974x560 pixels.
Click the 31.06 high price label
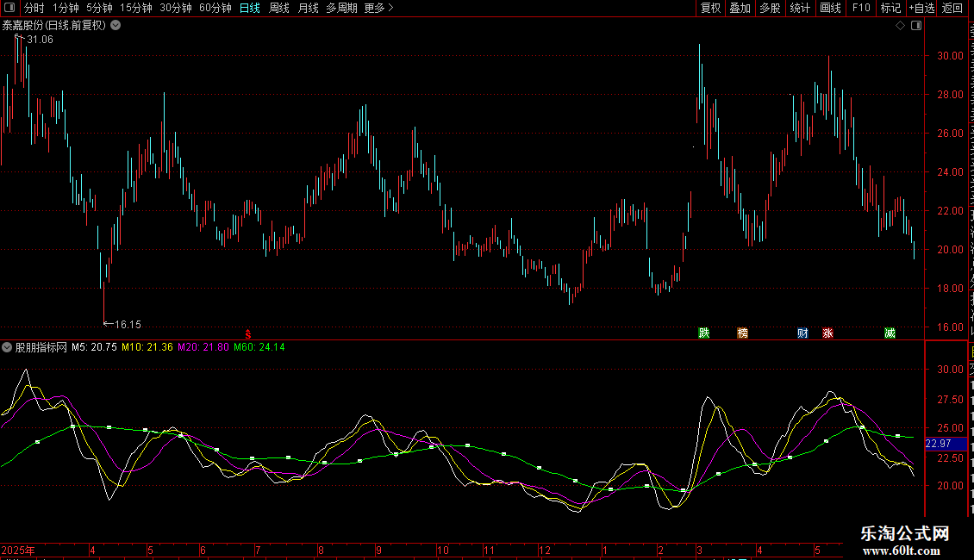click(40, 39)
